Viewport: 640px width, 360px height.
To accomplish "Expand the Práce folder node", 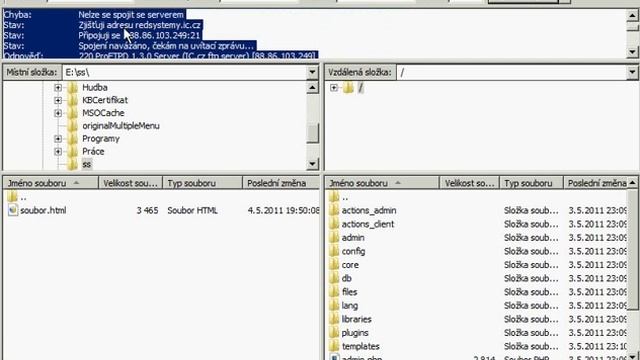I will pyautogui.click(x=58, y=151).
